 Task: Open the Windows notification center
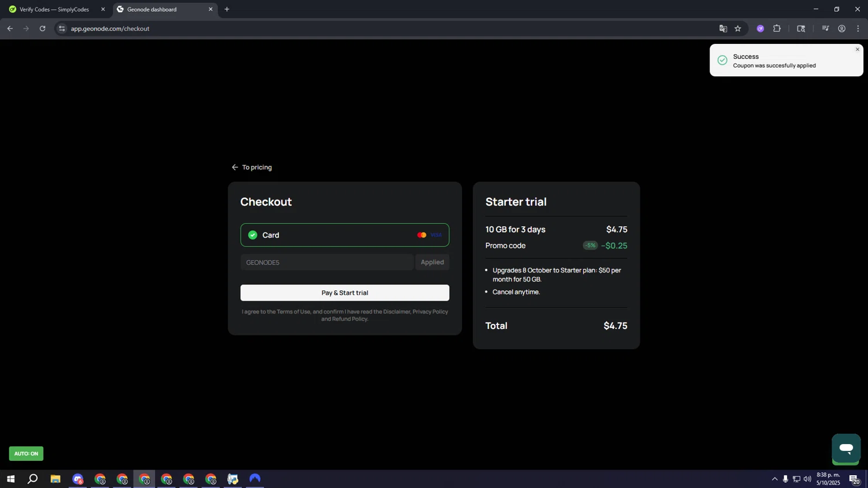tap(854, 479)
